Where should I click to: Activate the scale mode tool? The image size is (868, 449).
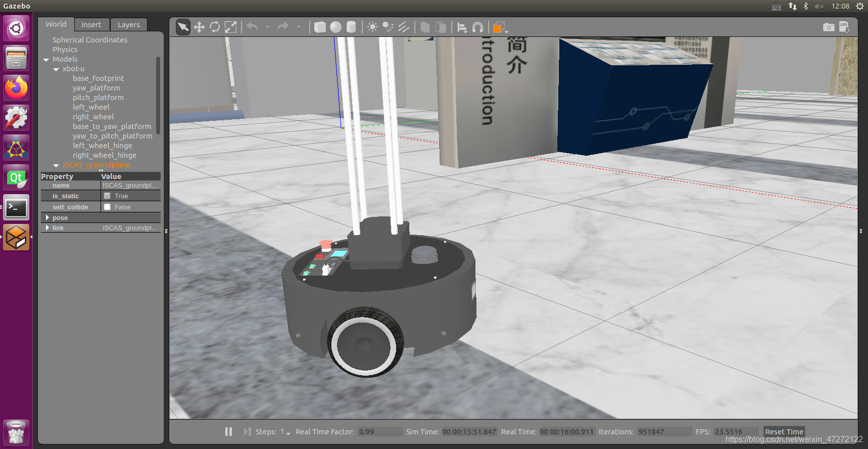click(x=230, y=27)
